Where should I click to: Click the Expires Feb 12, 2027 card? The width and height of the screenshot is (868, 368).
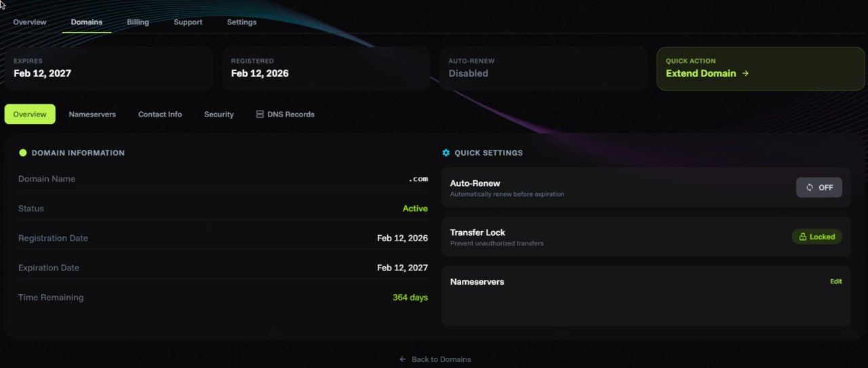click(109, 68)
